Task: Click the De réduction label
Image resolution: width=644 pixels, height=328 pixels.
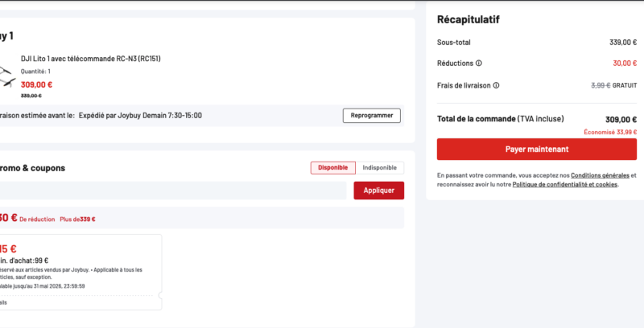Action: [x=37, y=219]
